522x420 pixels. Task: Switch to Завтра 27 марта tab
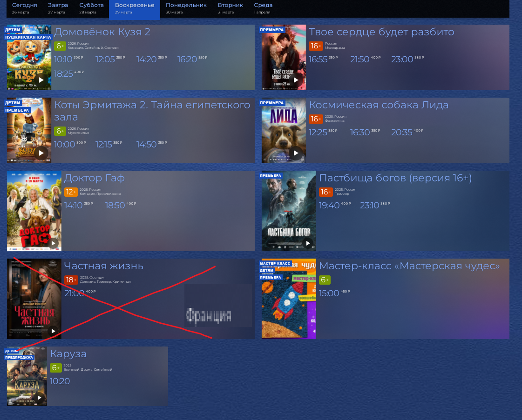click(58, 8)
